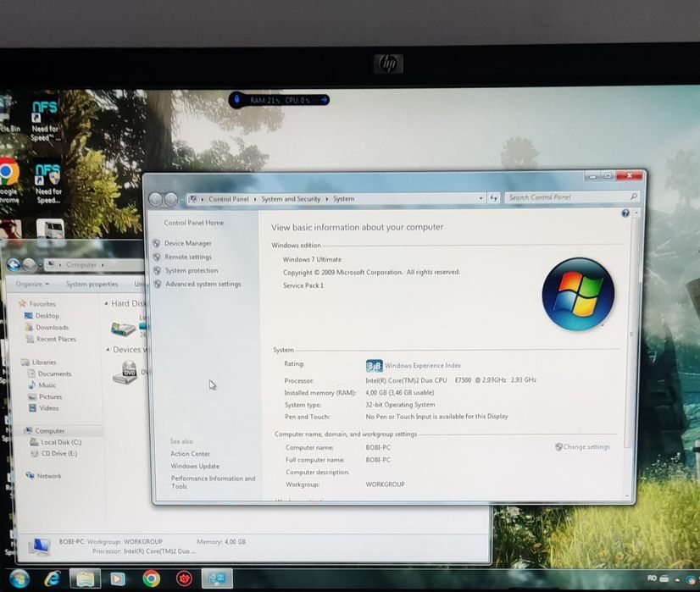700x592 pixels.
Task: Go to Control Panel Home
Action: [x=194, y=223]
